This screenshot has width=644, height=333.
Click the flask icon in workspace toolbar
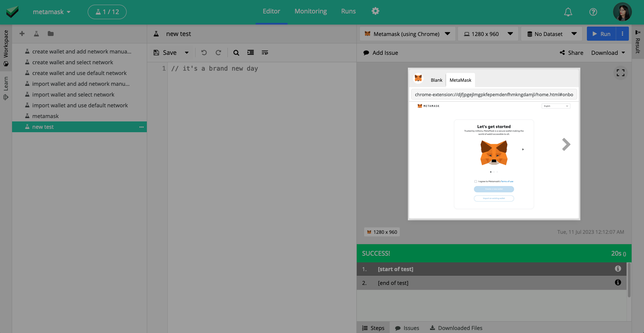click(36, 34)
